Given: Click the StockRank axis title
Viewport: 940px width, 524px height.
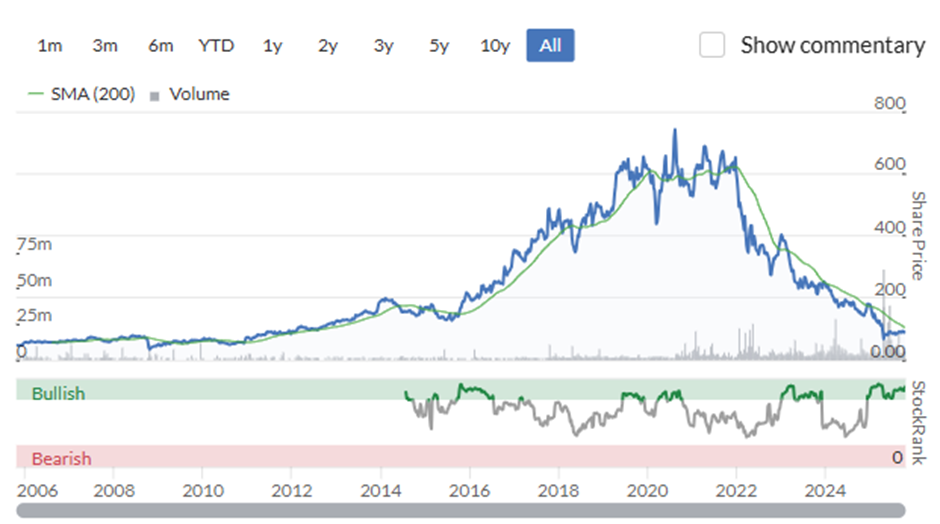Looking at the screenshot, I should click(918, 423).
